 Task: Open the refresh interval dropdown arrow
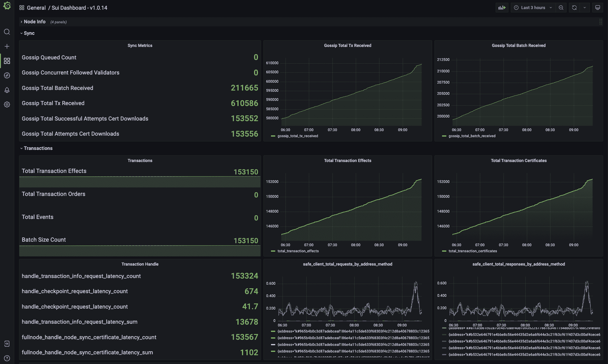[x=585, y=8]
